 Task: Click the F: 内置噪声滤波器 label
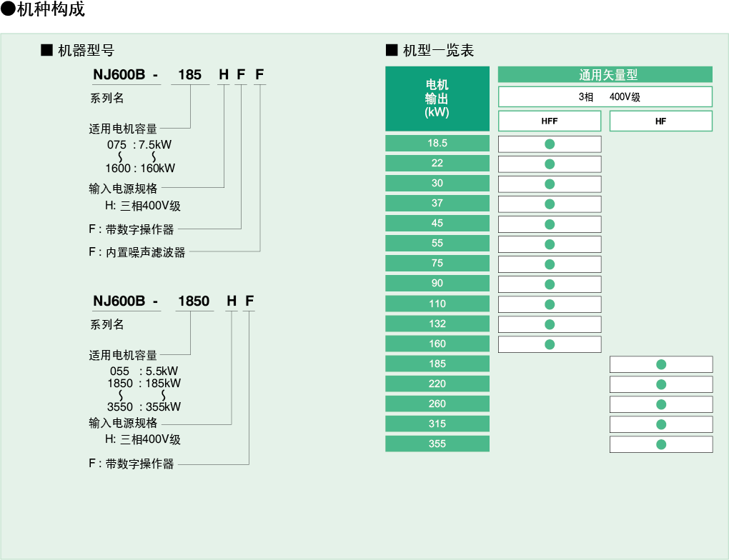[137, 252]
